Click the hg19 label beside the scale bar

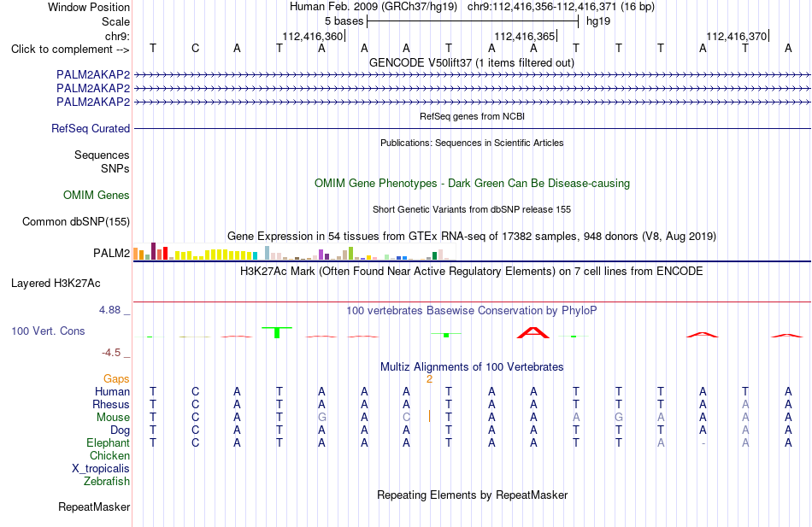(x=598, y=21)
